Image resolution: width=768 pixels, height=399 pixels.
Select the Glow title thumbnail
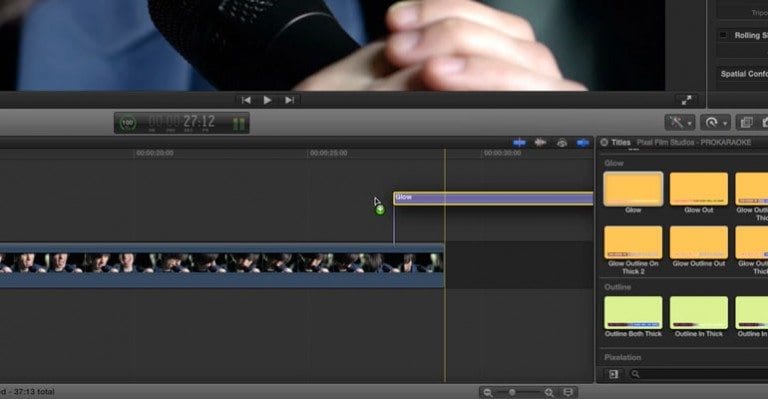(633, 188)
